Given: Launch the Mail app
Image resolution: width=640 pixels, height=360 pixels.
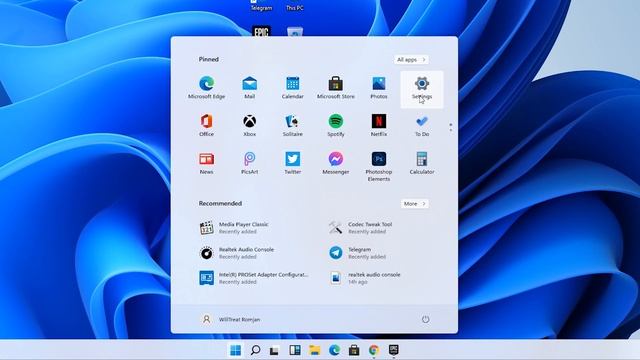Looking at the screenshot, I should pos(249,88).
